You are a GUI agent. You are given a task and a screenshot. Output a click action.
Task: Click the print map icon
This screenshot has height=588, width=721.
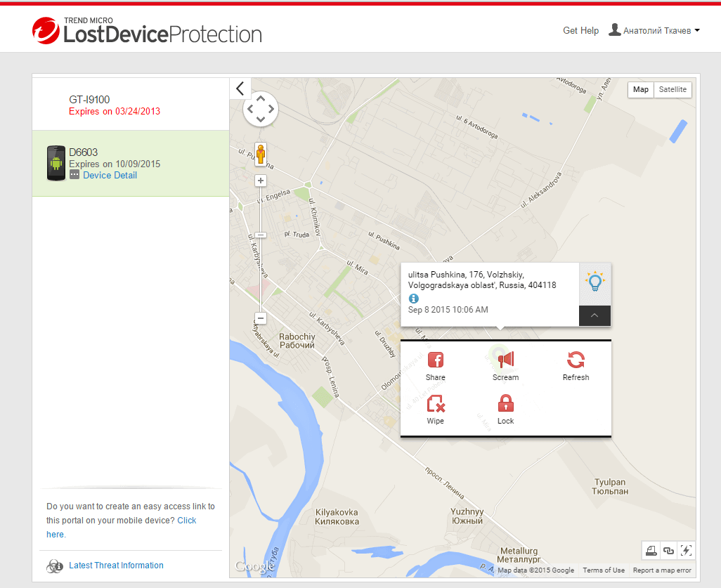[651, 550]
